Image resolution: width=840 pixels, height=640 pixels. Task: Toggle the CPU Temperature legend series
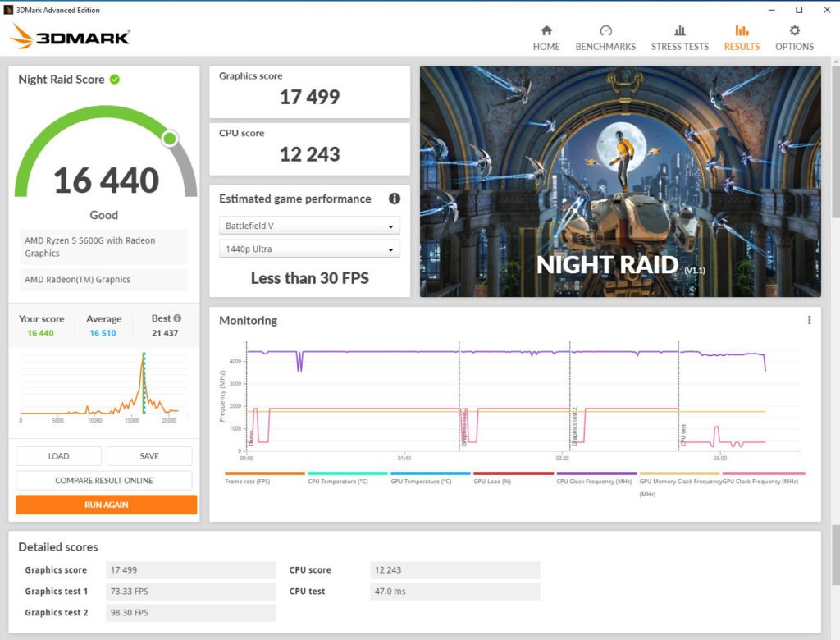[x=347, y=481]
